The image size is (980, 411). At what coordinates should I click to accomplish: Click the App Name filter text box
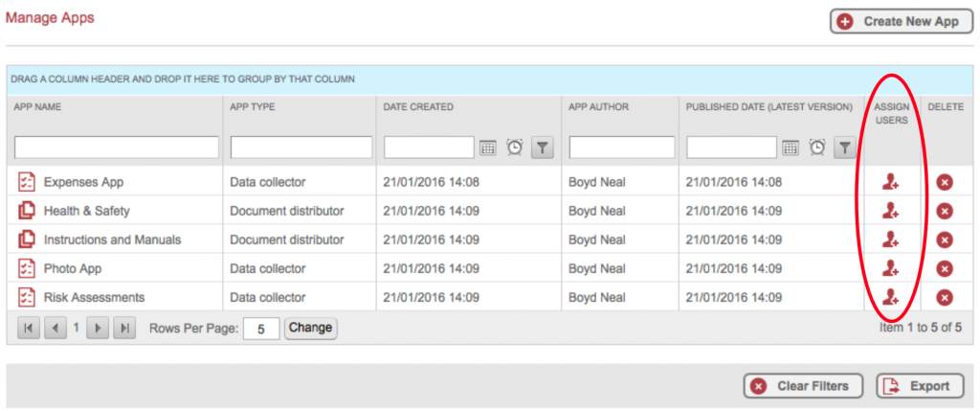116,148
